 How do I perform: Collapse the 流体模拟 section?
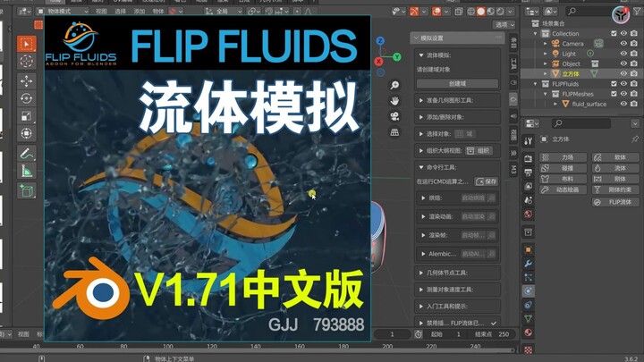tap(421, 55)
